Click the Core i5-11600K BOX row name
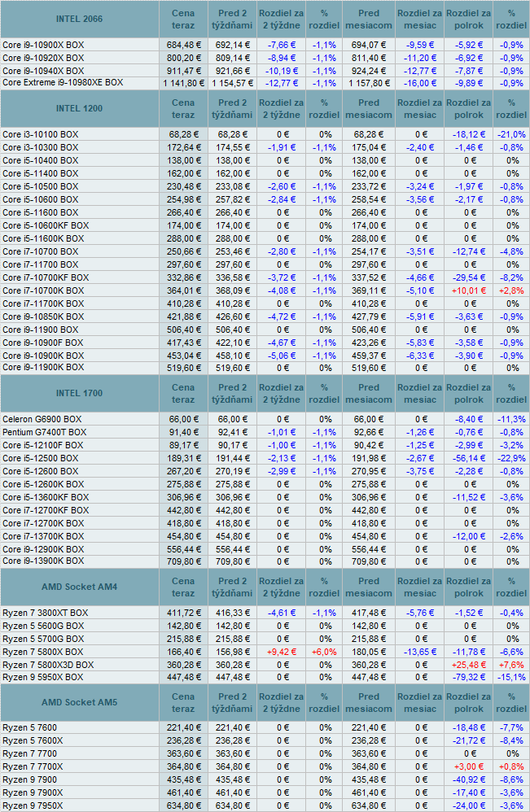 (x=43, y=238)
